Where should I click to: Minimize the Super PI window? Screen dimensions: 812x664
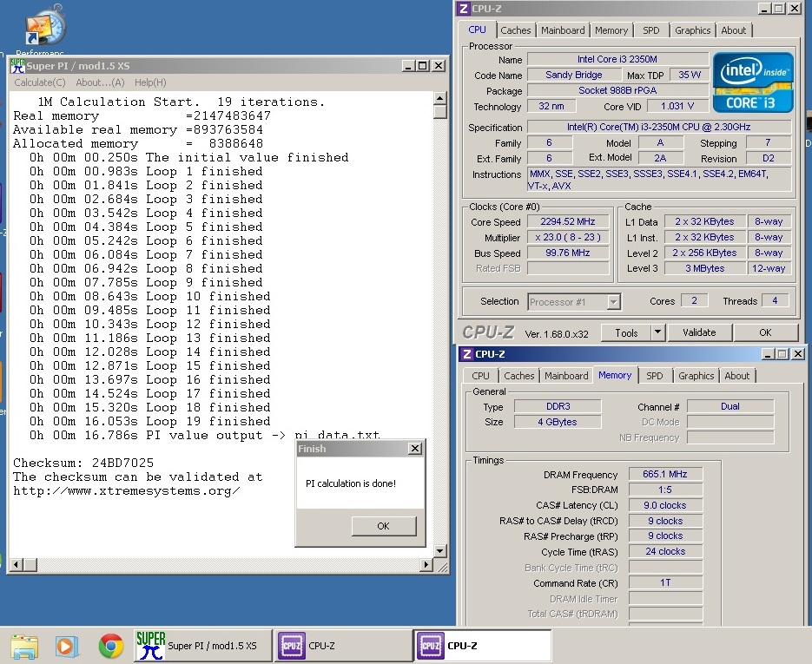click(408, 66)
